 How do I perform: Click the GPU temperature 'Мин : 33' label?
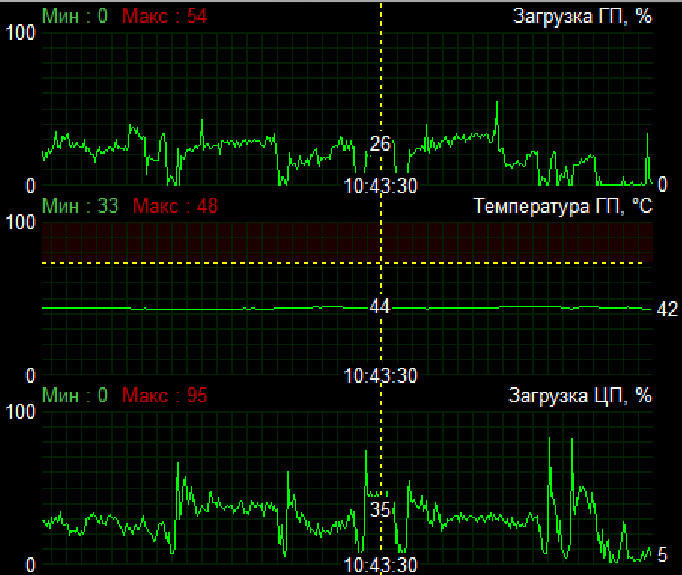(x=80, y=206)
